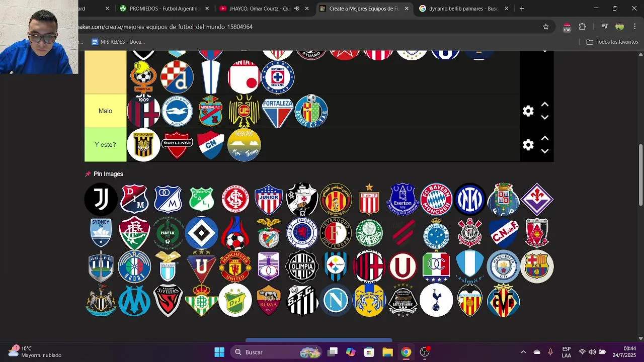
Task: Select the Fiorentina purple crest
Action: 537,199
